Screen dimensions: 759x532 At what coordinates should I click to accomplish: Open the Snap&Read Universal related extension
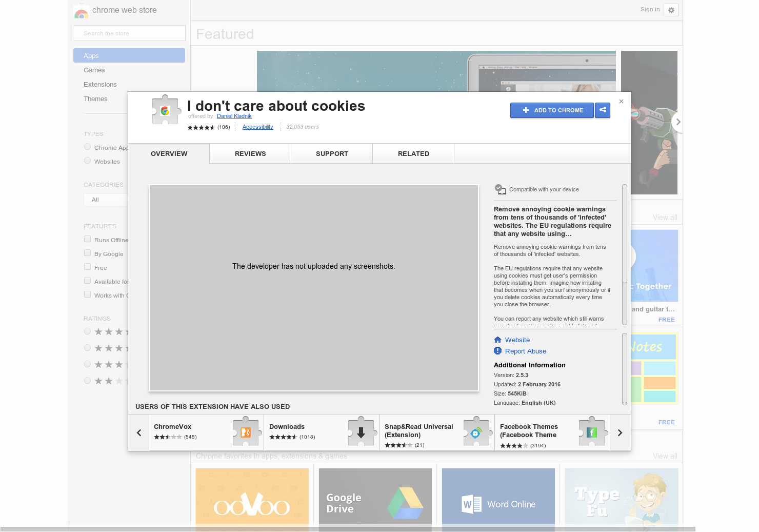[x=437, y=432]
